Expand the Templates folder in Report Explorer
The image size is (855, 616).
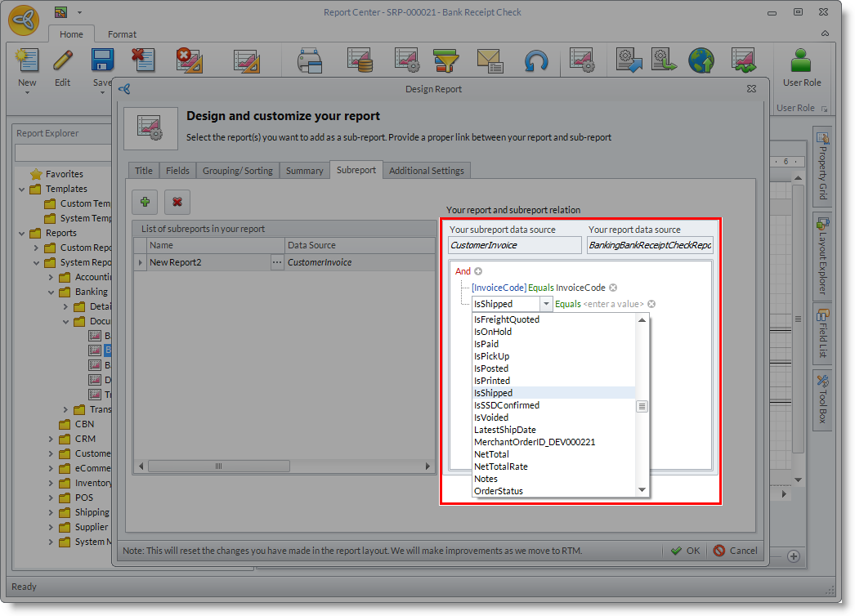point(22,189)
